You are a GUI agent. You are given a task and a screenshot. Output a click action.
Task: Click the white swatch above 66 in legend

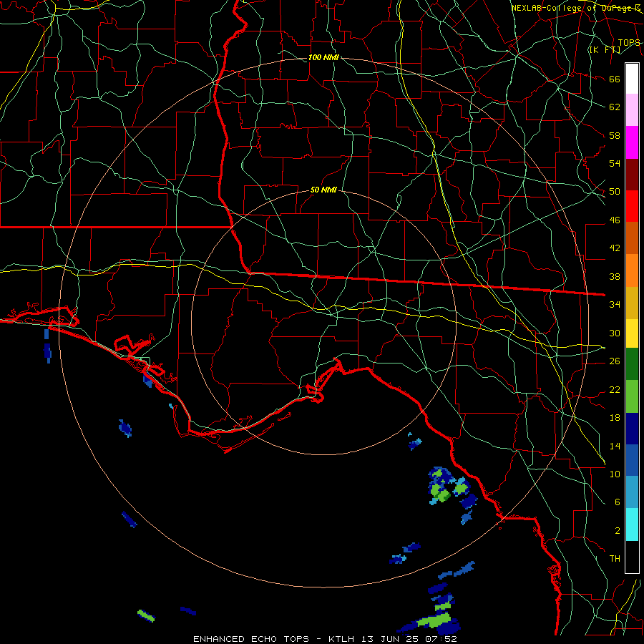pos(632,79)
